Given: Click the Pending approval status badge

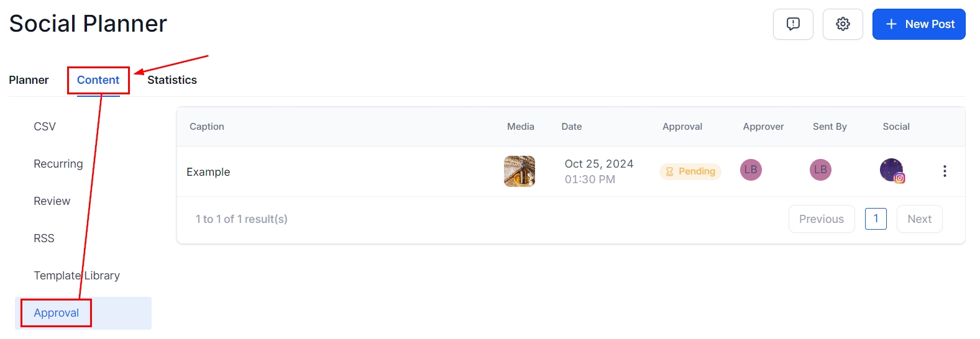Looking at the screenshot, I should pos(690,171).
